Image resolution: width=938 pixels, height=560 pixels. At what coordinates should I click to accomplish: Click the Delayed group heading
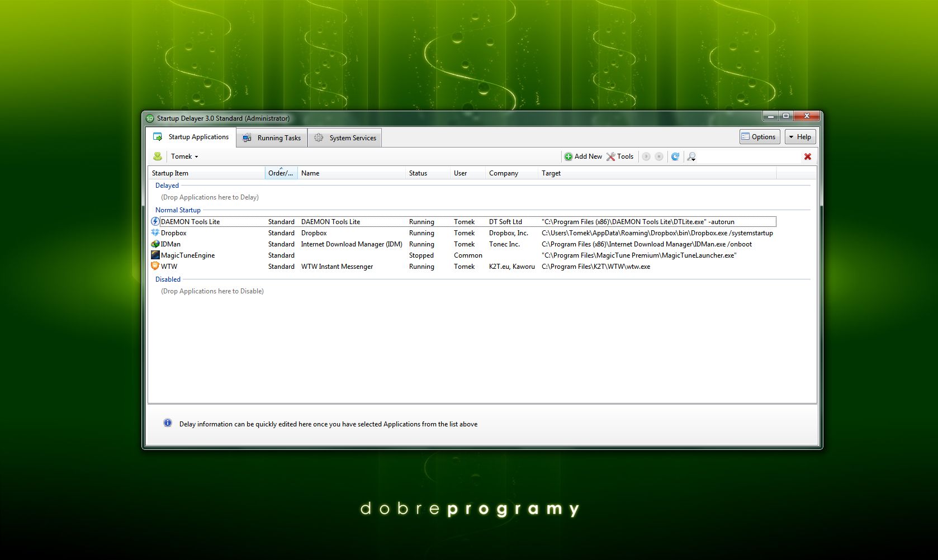click(x=167, y=186)
